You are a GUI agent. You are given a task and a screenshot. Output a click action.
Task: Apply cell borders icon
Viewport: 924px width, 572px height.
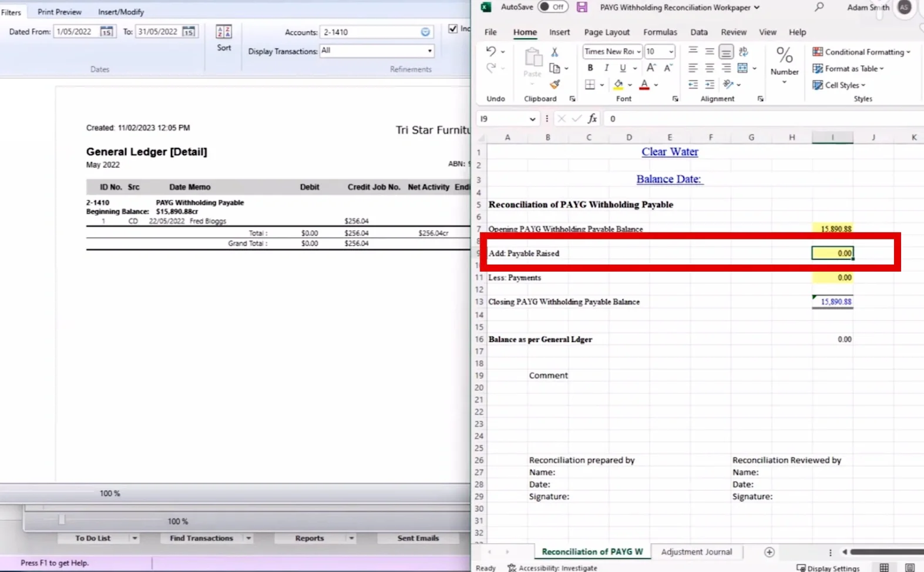[x=590, y=85]
